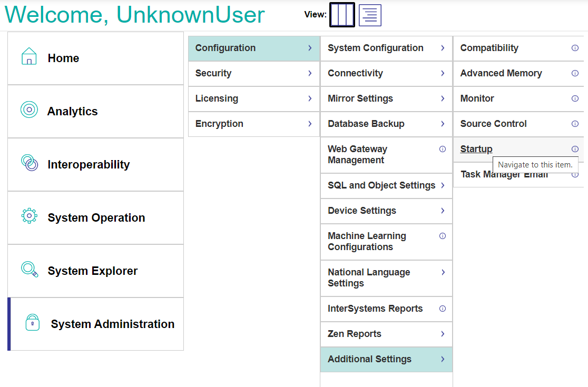Select the Configuration menu item
Viewport: 588px width, 387px height.
click(254, 48)
